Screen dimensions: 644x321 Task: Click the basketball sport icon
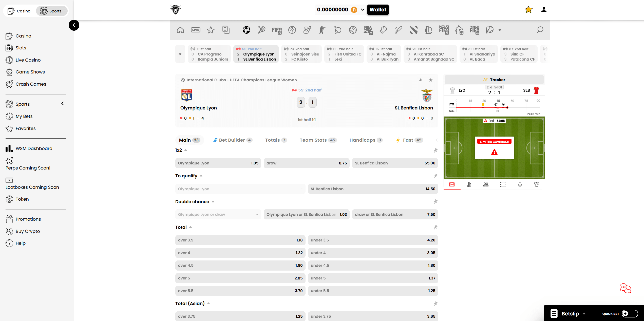292,30
